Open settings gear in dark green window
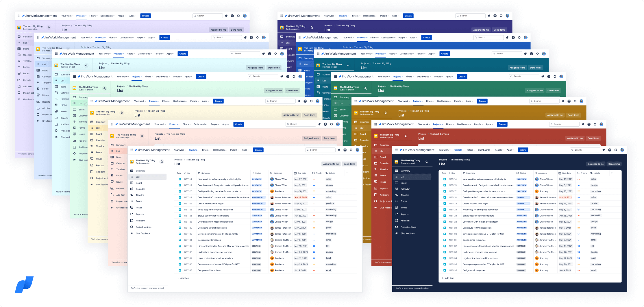Image resolution: width=644 pixels, height=307 pixels. 555,77
